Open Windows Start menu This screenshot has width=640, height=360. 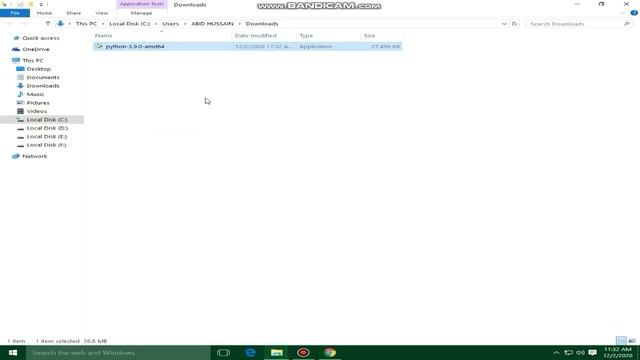[13, 353]
